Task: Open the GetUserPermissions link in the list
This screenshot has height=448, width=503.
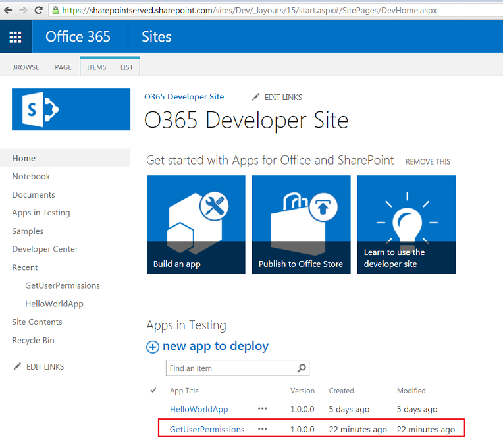Action: click(207, 429)
